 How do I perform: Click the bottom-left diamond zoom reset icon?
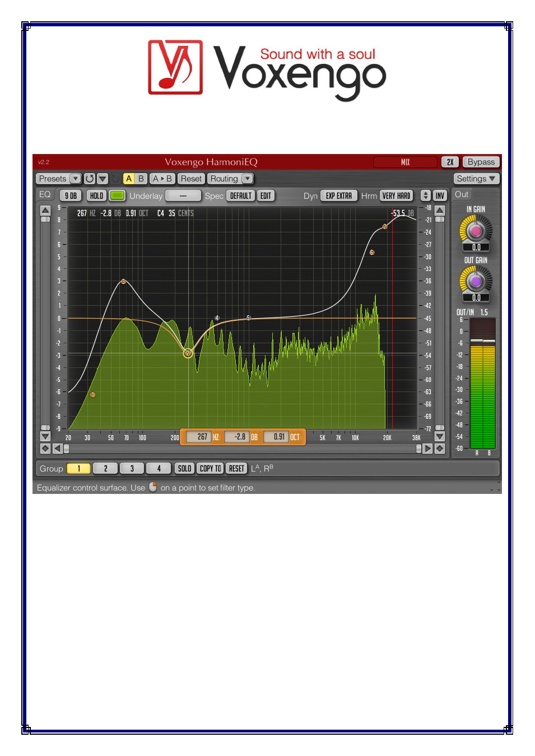(45, 449)
